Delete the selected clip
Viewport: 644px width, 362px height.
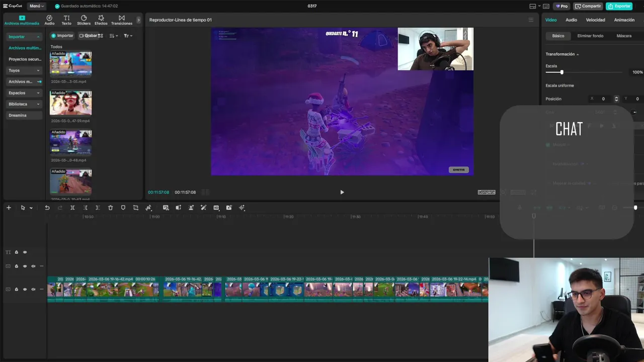click(110, 208)
